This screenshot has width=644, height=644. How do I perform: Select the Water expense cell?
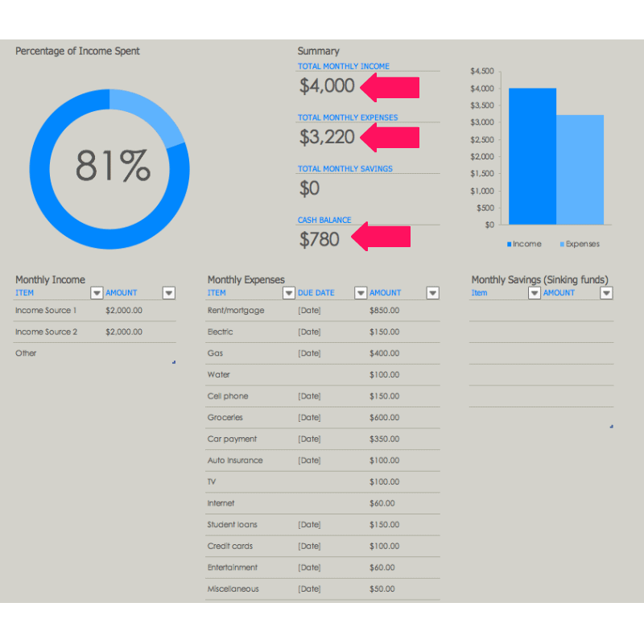tap(218, 374)
